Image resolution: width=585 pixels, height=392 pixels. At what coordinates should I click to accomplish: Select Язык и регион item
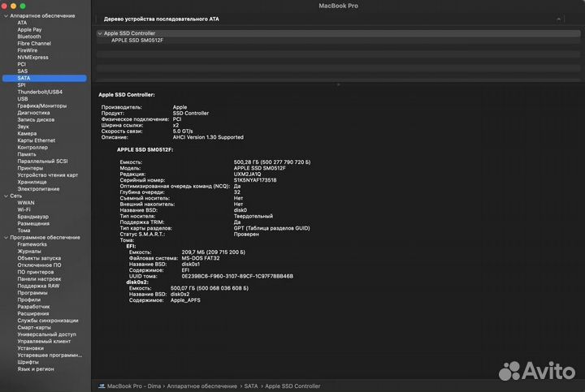(x=36, y=369)
